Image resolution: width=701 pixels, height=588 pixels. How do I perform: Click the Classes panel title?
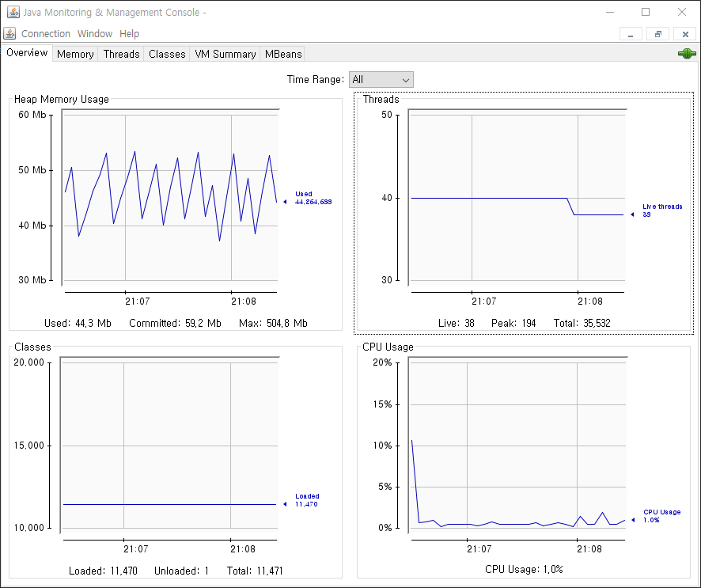pyautogui.click(x=32, y=347)
